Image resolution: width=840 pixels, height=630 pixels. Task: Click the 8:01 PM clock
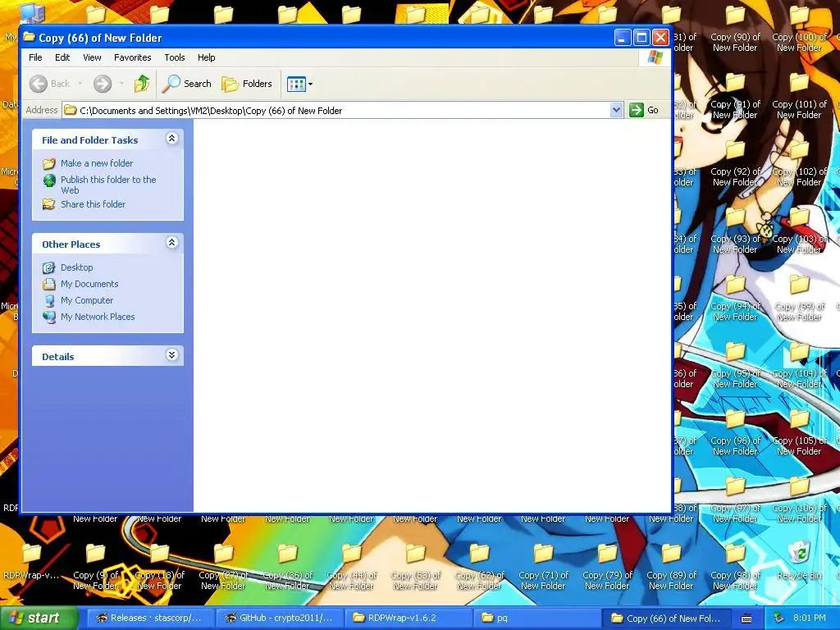810,619
